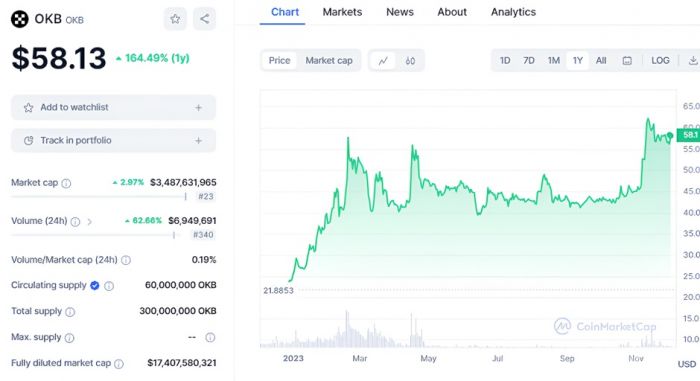
Task: Open the calendar date range icon
Action: click(627, 61)
